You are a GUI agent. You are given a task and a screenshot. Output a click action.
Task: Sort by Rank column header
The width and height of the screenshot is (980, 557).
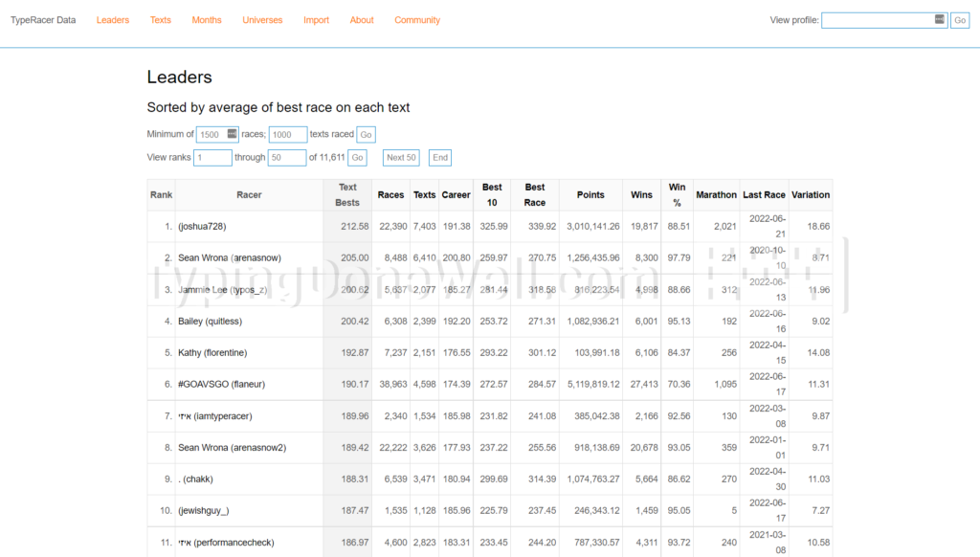pos(161,195)
